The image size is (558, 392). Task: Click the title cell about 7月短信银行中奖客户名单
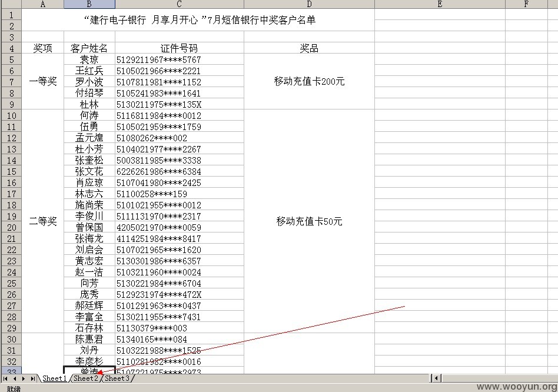coord(198,19)
